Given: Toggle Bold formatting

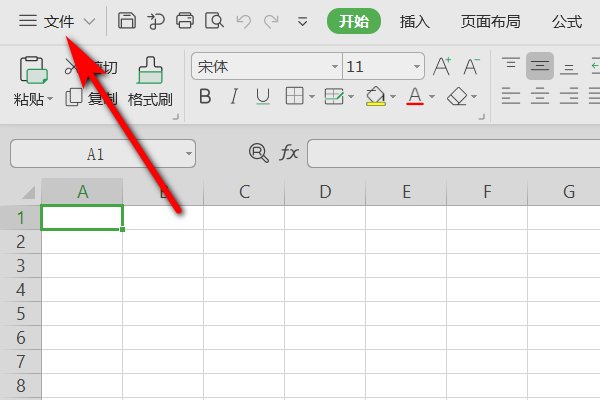Looking at the screenshot, I should 205,97.
